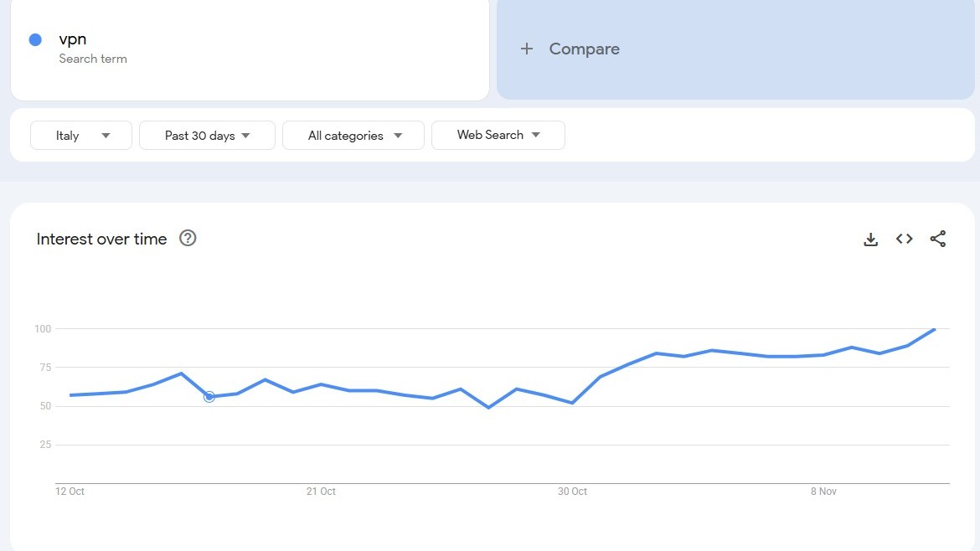Click the Interest over time heading

101,239
